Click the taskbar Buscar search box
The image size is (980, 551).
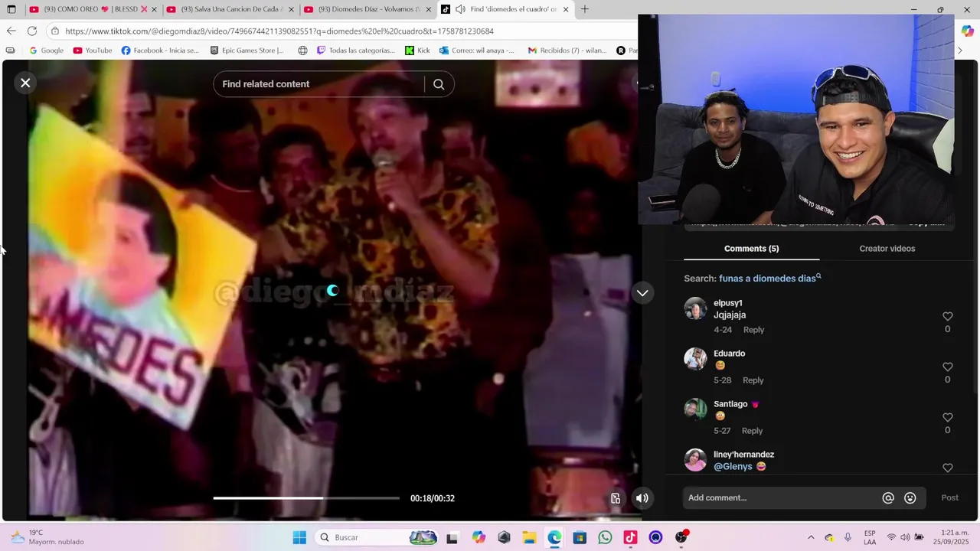tap(377, 537)
